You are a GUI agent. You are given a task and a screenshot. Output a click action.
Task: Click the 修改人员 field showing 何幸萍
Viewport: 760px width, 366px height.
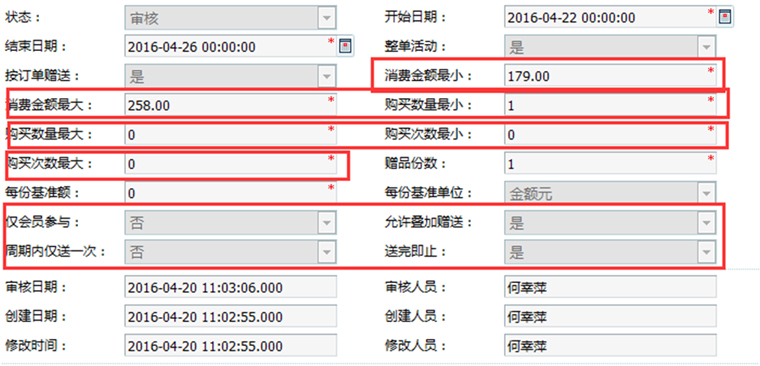[x=610, y=346]
